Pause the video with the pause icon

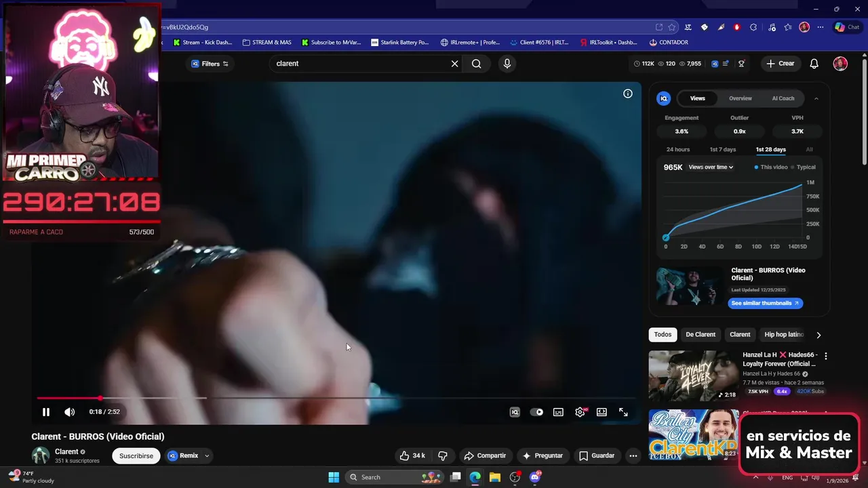click(x=46, y=412)
